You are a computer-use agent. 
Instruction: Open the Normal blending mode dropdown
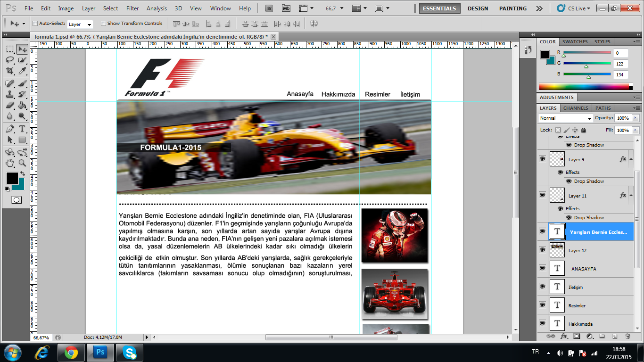[x=566, y=118]
